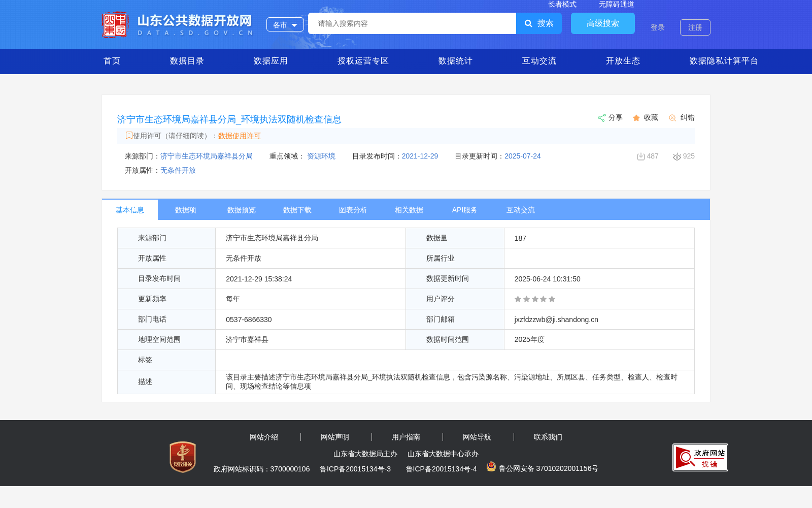Open 网站介绍 footer link
The height and width of the screenshot is (508, 812).
click(x=264, y=437)
